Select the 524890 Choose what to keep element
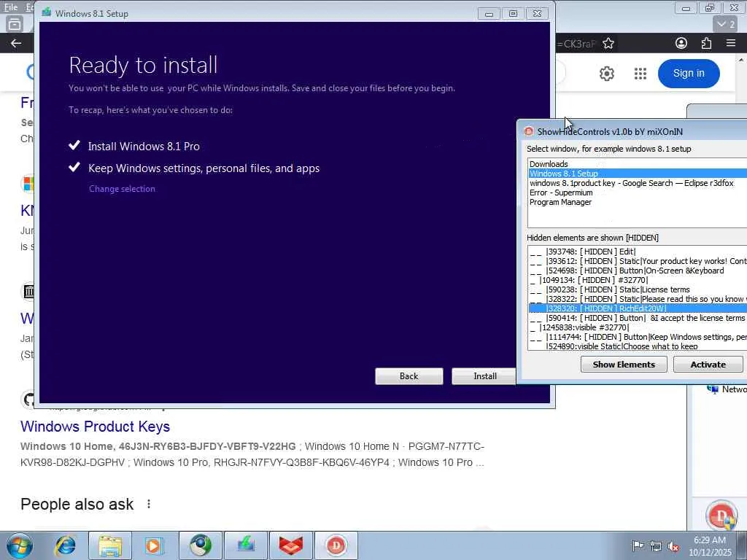The width and height of the screenshot is (747, 560). click(x=638, y=346)
